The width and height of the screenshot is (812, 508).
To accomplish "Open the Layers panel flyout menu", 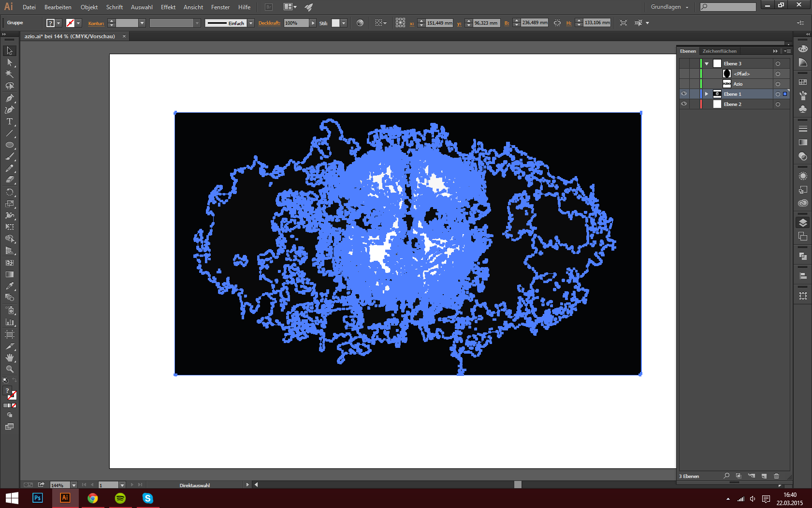I will click(787, 51).
